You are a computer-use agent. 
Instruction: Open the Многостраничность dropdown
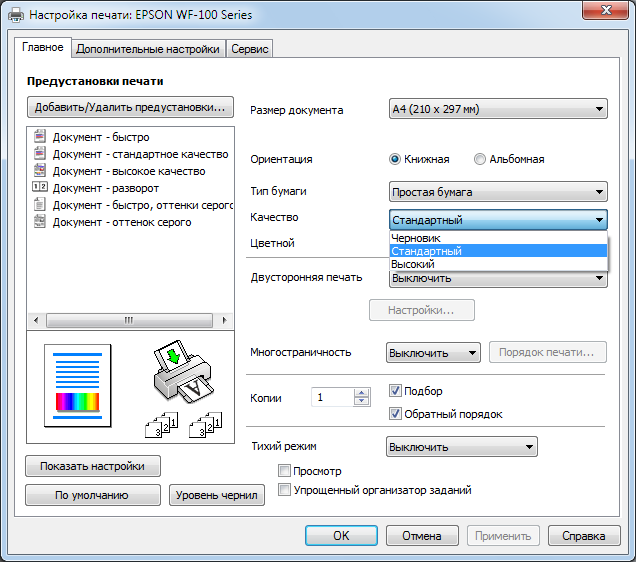(433, 352)
